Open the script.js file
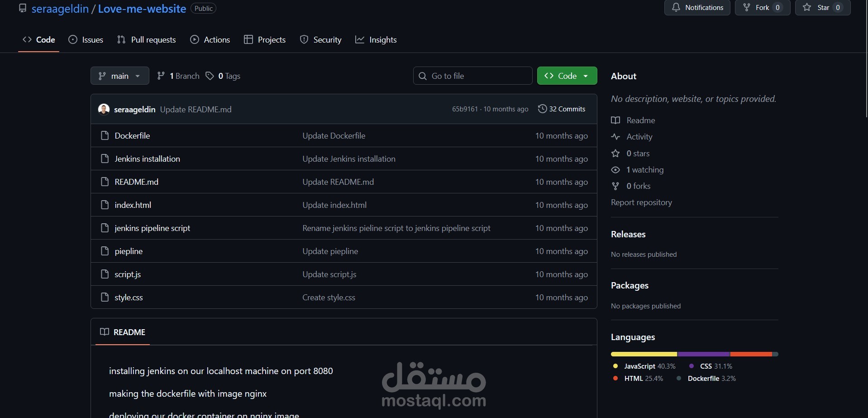 (x=128, y=274)
